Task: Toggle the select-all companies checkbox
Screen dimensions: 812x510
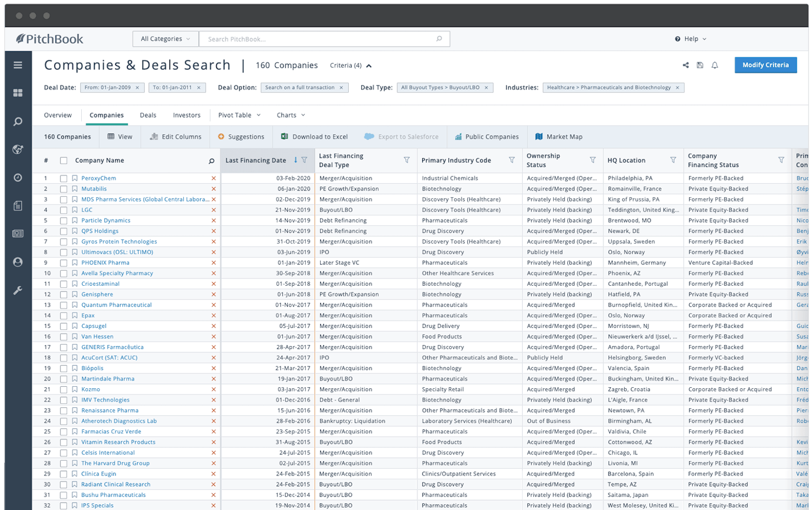Action: coord(63,161)
